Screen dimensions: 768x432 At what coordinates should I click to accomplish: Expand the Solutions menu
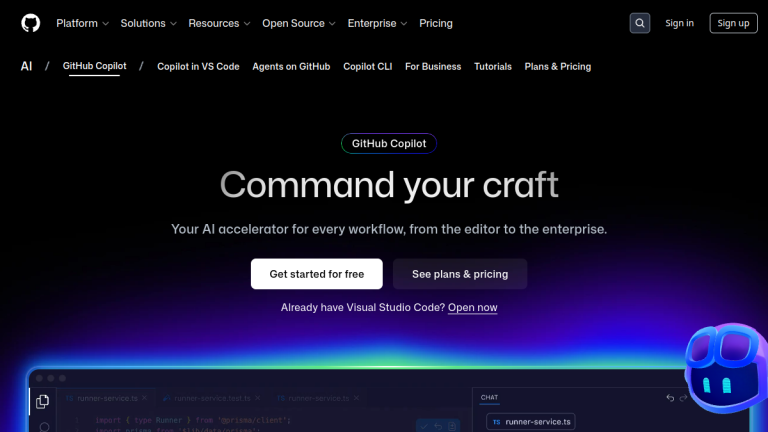click(x=148, y=23)
